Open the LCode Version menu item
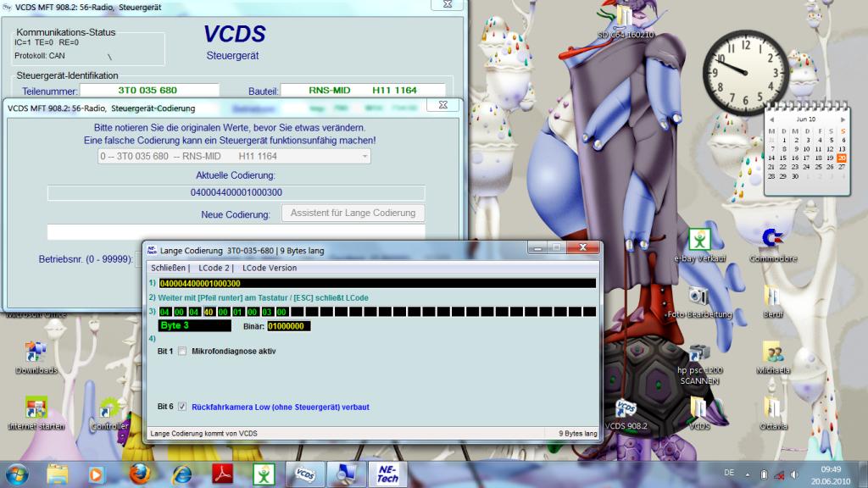This screenshot has width=868, height=488. pos(270,268)
